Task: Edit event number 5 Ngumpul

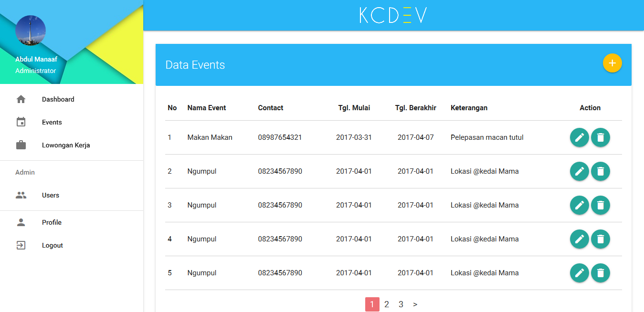Action: 580,273
